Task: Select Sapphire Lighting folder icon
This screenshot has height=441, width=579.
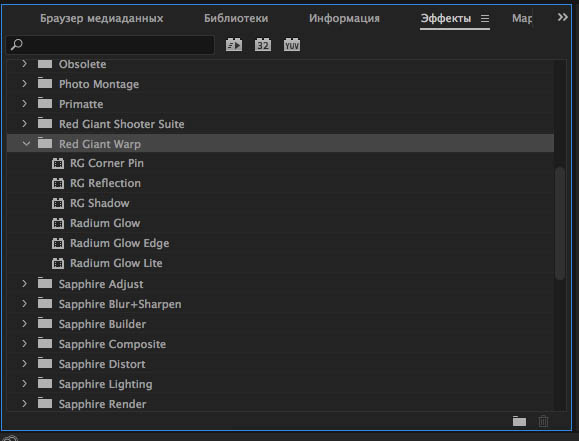Action: point(45,383)
